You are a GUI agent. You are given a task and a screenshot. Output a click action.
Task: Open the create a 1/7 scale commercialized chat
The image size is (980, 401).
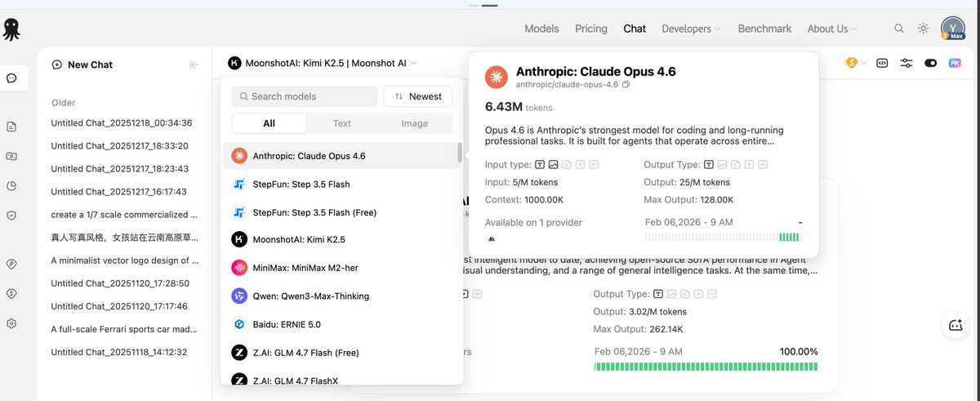[124, 215]
